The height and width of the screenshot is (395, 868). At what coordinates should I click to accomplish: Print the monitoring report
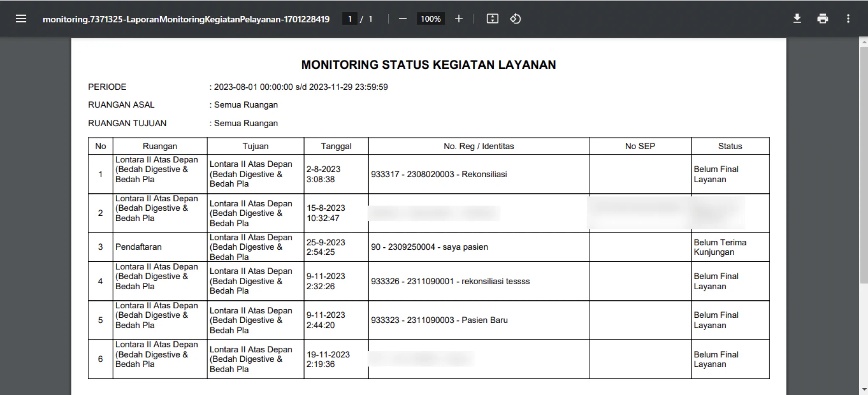click(x=823, y=19)
